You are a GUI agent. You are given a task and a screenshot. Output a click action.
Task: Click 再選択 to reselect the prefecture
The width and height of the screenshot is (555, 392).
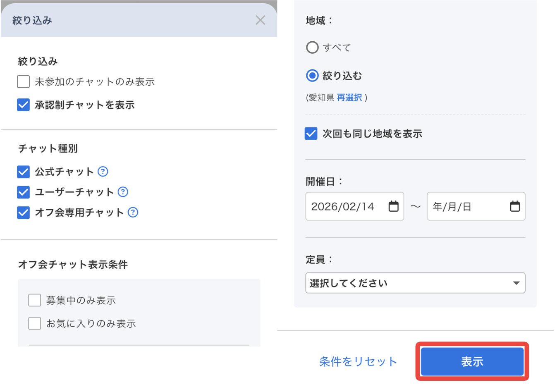coord(349,98)
